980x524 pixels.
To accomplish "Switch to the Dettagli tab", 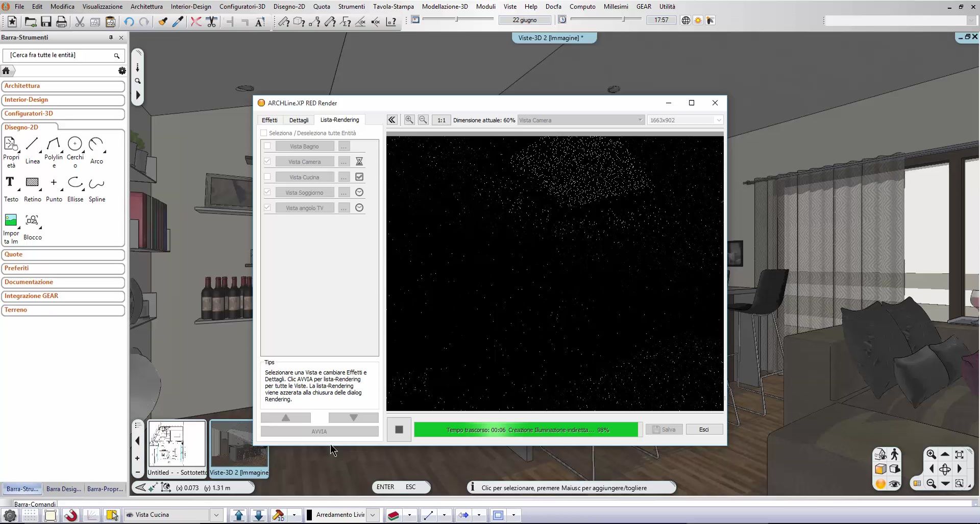I will [299, 120].
